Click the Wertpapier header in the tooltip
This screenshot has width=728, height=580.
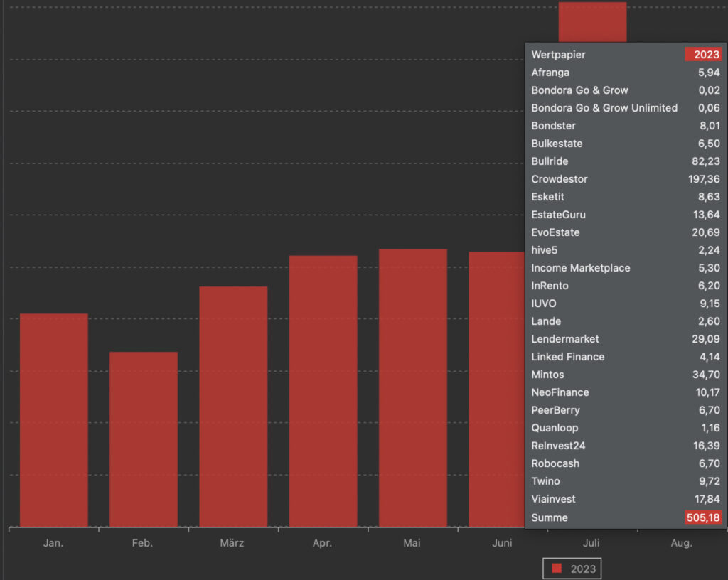pos(558,55)
